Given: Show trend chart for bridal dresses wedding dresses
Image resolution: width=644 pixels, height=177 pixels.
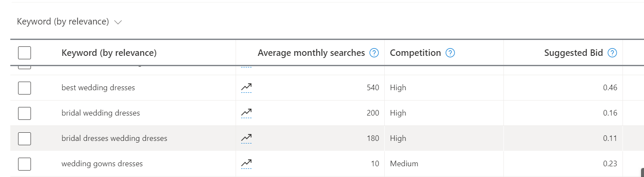Looking at the screenshot, I should tap(246, 138).
